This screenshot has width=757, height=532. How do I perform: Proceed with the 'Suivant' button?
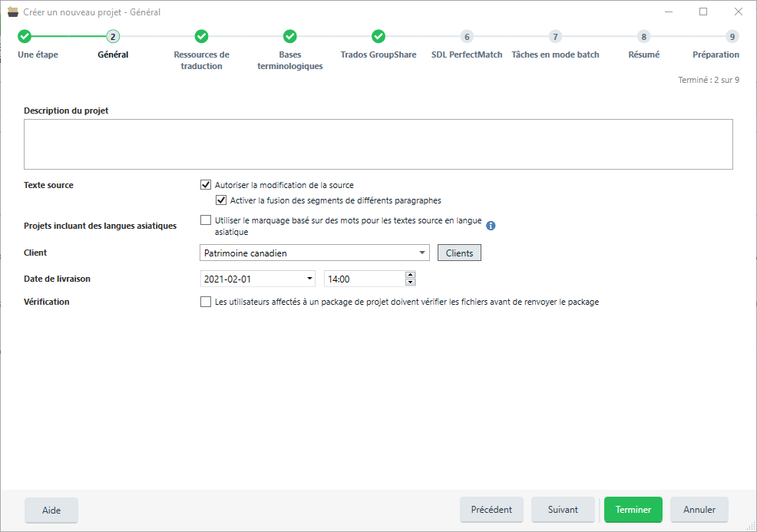563,510
